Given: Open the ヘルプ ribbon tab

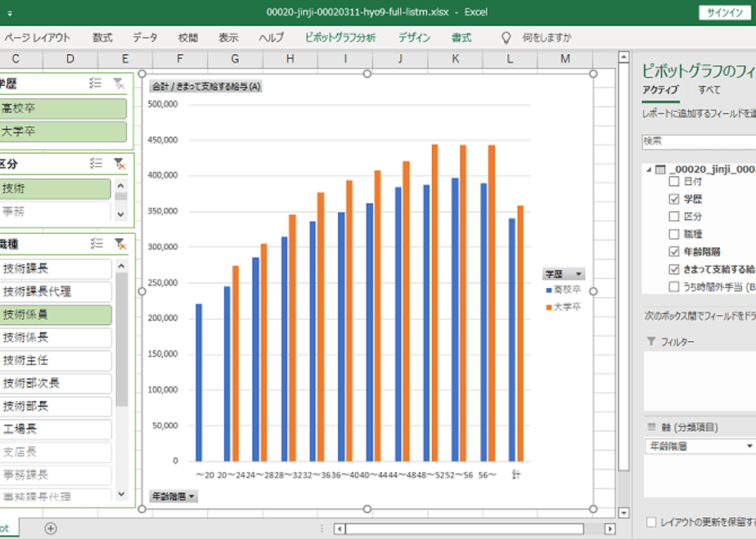Looking at the screenshot, I should (x=272, y=38).
